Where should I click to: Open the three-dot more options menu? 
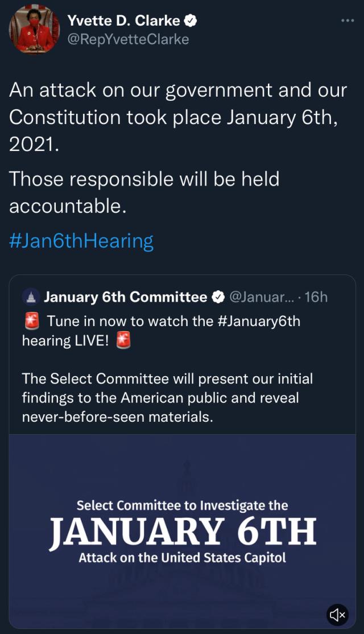[347, 20]
